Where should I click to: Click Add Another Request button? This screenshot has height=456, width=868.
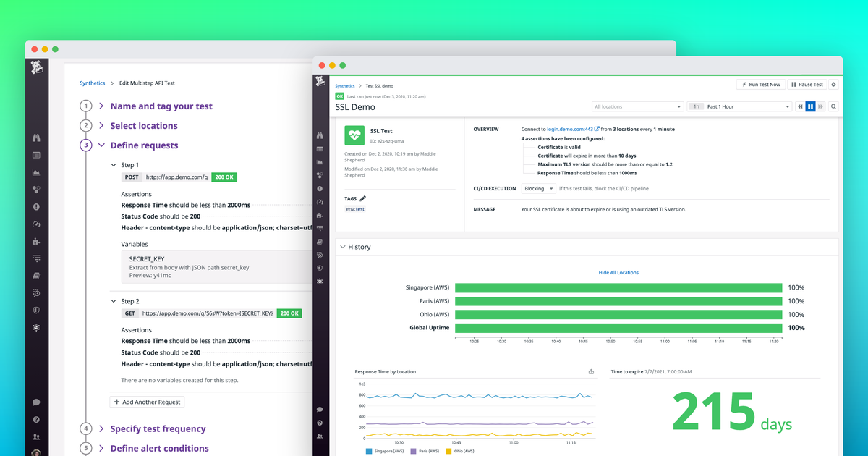147,402
